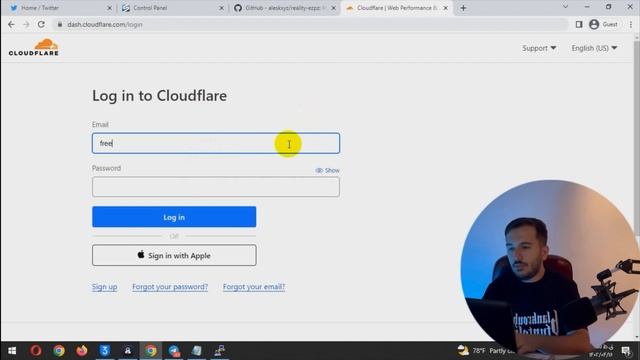Screen dimensions: 640x360
Task: Open the network connection taskbar app
Action: pyautogui.click(x=220, y=351)
